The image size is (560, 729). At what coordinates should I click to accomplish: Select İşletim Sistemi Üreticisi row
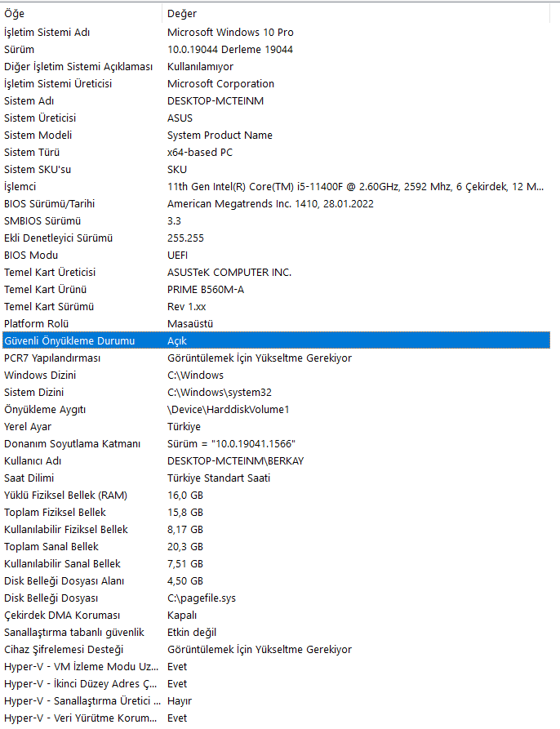click(x=276, y=84)
